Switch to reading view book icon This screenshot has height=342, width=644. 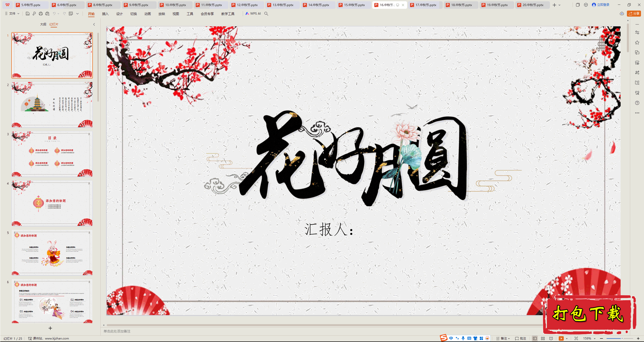pos(551,338)
